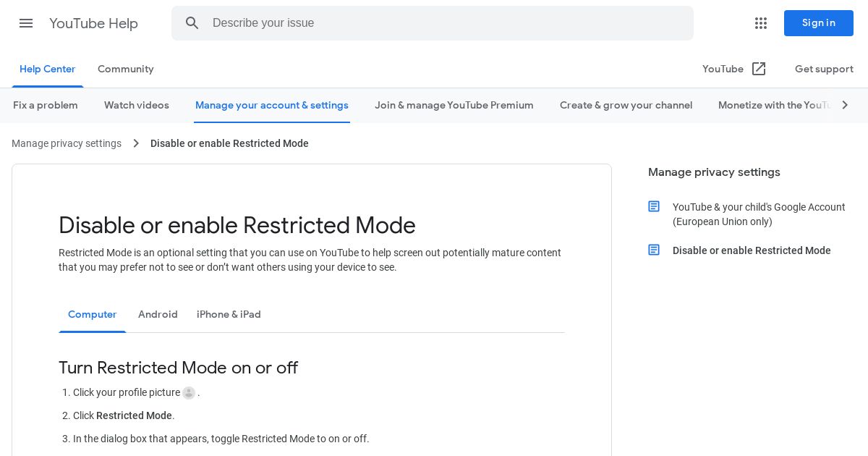
Task: Click the step 3 dialog box instruction text
Action: pyautogui.click(x=221, y=439)
